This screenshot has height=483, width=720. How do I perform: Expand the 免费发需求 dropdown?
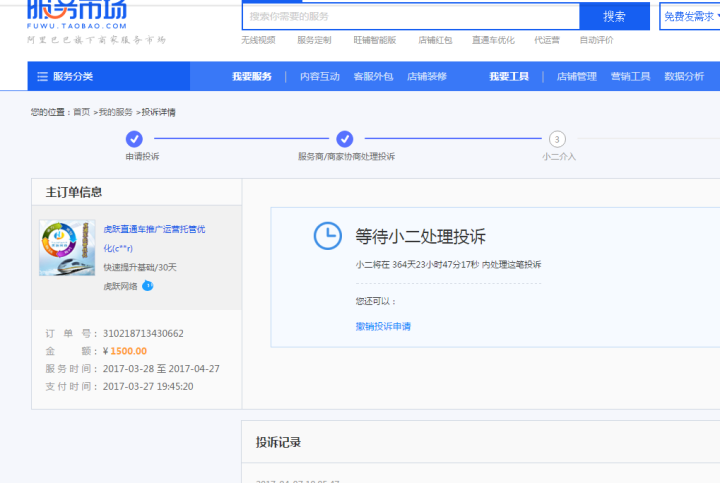click(689, 16)
